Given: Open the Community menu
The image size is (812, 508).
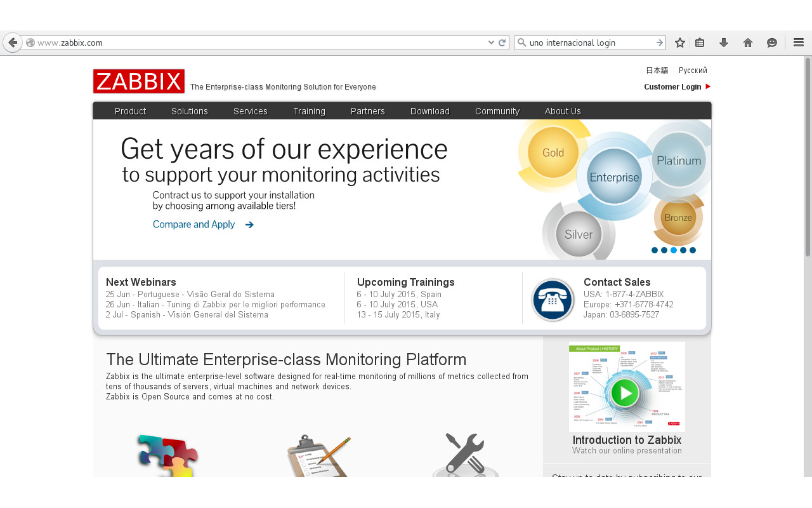Looking at the screenshot, I should pyautogui.click(x=497, y=111).
